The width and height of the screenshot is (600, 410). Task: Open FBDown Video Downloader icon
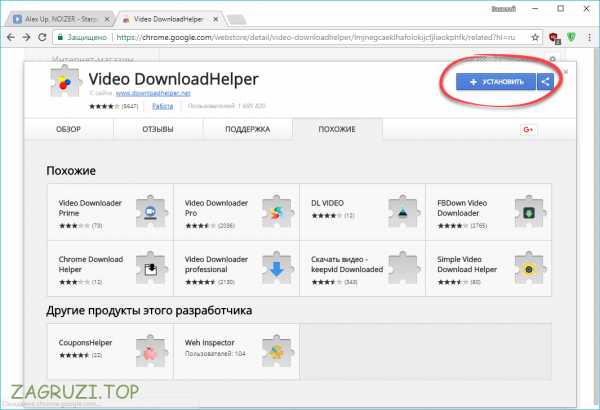tap(530, 212)
